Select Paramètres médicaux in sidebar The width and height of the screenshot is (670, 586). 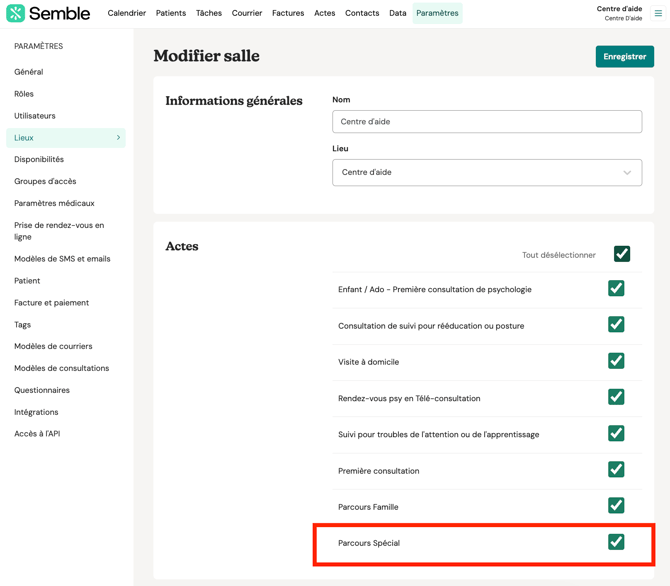pos(54,203)
